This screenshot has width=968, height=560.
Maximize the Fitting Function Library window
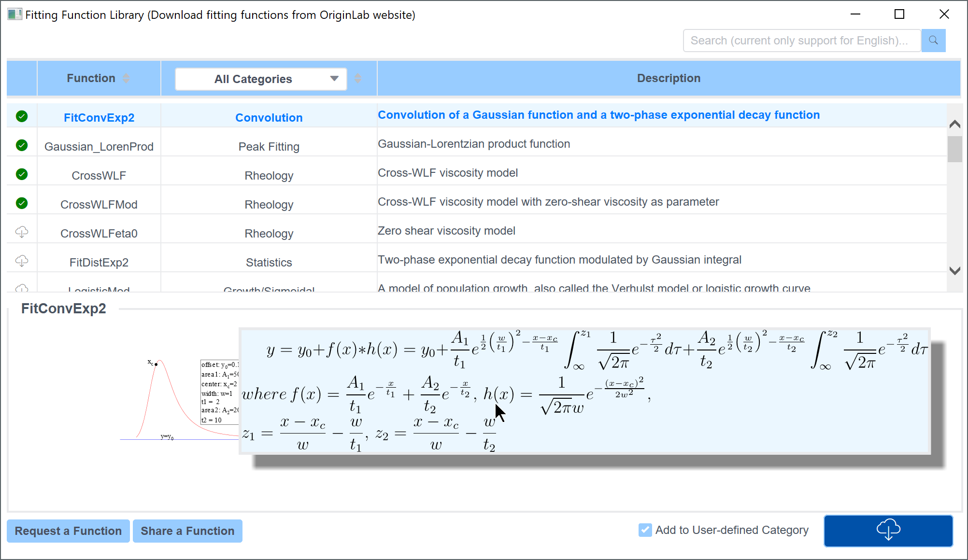899,14
